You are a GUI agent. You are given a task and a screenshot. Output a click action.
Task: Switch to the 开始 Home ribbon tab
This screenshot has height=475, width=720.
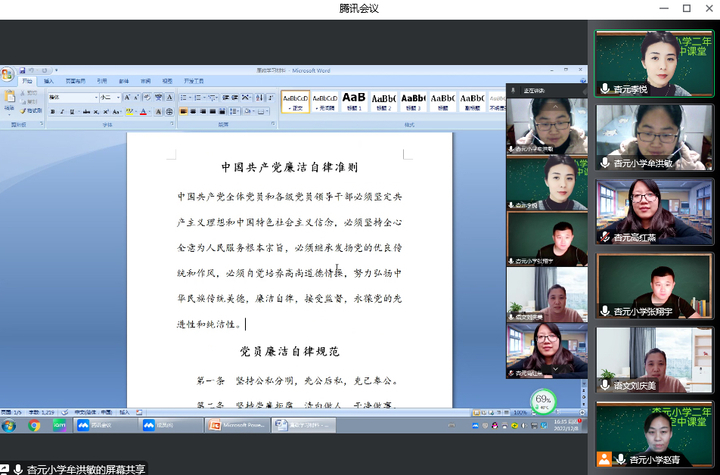click(27, 81)
